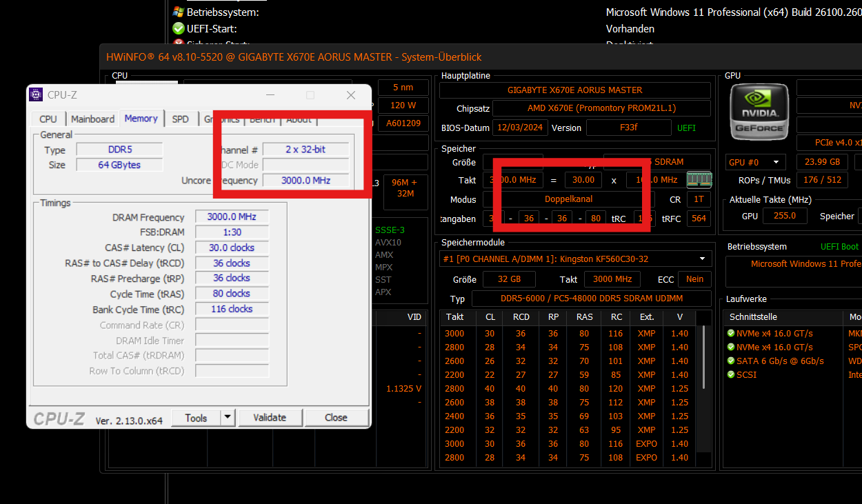Viewport: 862px width, 504px height.
Task: Click the Cycle Time 80 clocks value
Action: 232,294
